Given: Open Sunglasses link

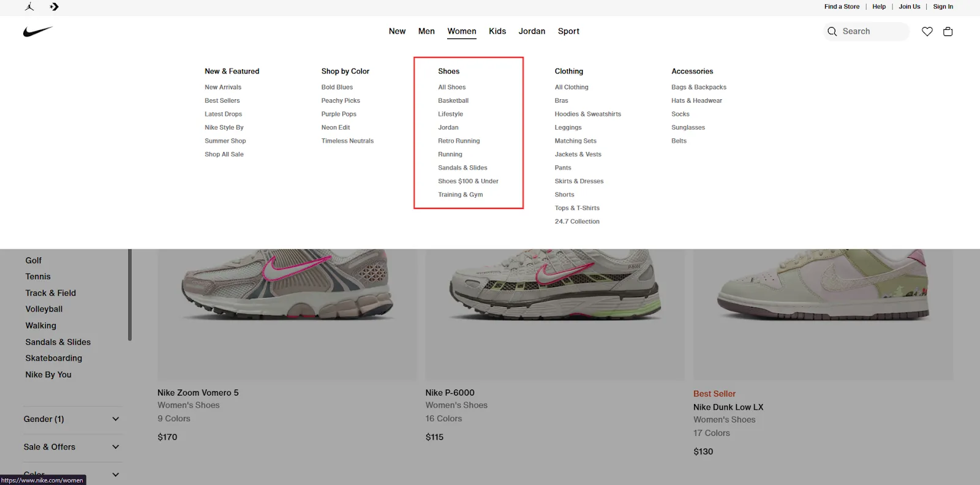Looking at the screenshot, I should 688,127.
